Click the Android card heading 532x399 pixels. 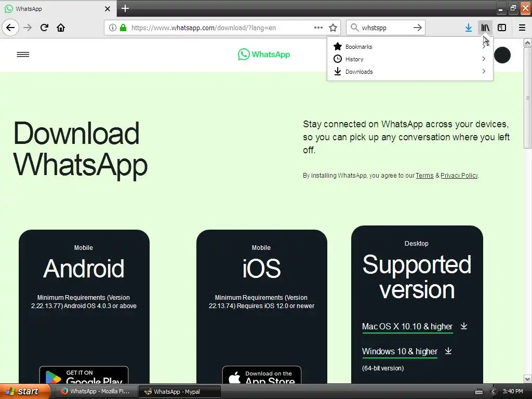[x=84, y=269]
